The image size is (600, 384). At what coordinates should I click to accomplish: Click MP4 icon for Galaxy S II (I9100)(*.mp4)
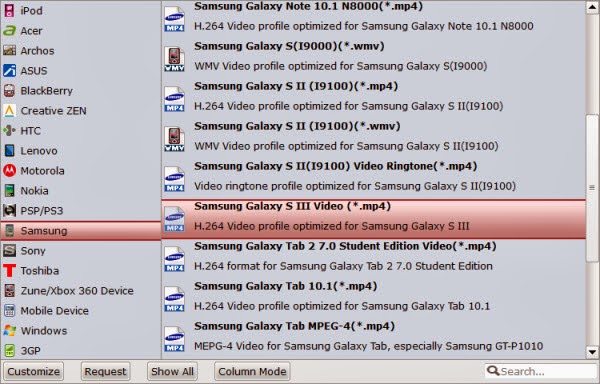point(174,99)
